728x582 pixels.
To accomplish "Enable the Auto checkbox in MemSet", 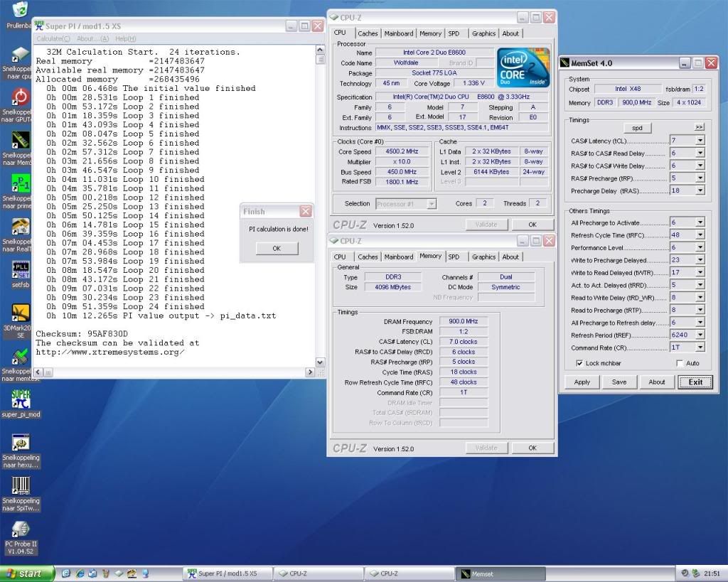I will [680, 363].
